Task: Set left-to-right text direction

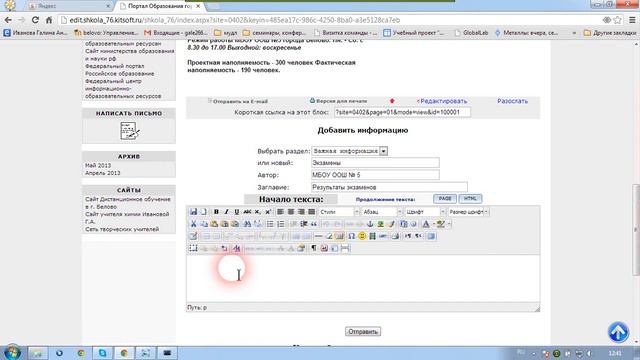Action: [408, 236]
